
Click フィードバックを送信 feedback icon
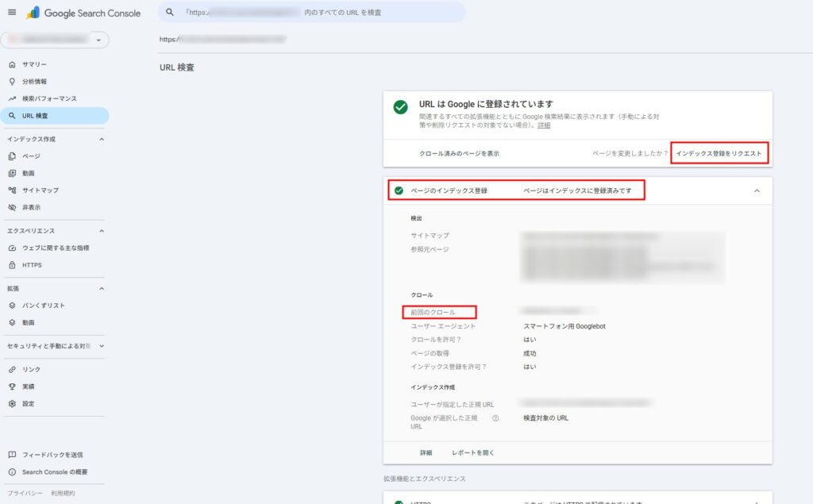click(12, 455)
